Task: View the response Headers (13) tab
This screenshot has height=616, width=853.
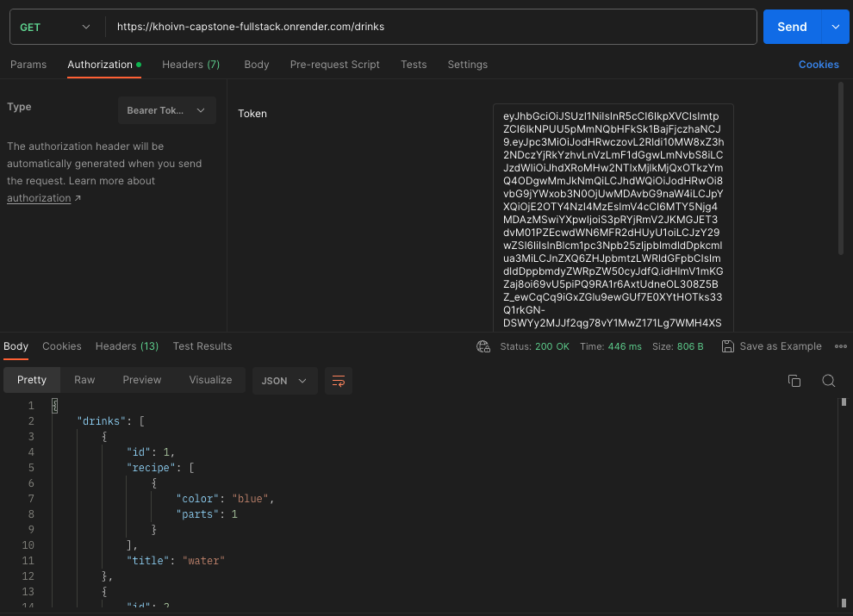Action: [x=127, y=346]
